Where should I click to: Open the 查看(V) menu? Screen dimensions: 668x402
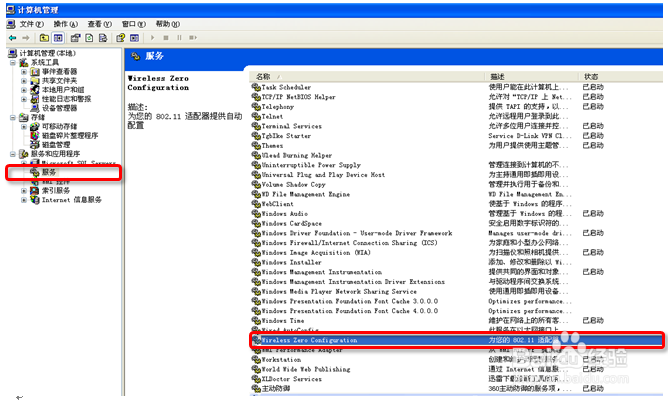99,24
